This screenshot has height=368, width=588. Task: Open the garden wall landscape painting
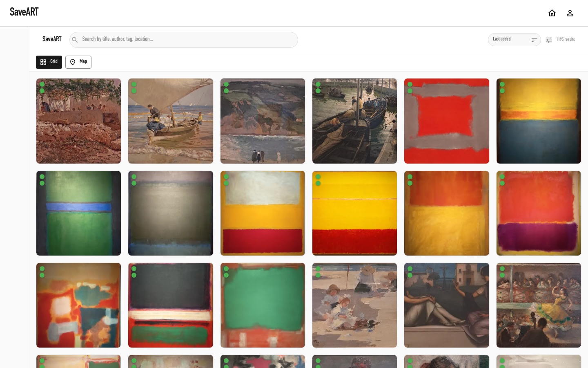(x=78, y=121)
